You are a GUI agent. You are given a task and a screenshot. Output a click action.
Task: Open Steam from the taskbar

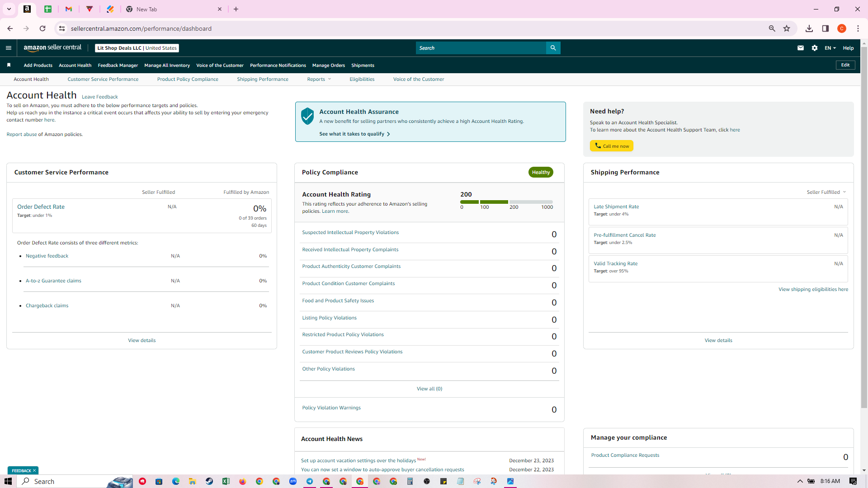tap(209, 481)
